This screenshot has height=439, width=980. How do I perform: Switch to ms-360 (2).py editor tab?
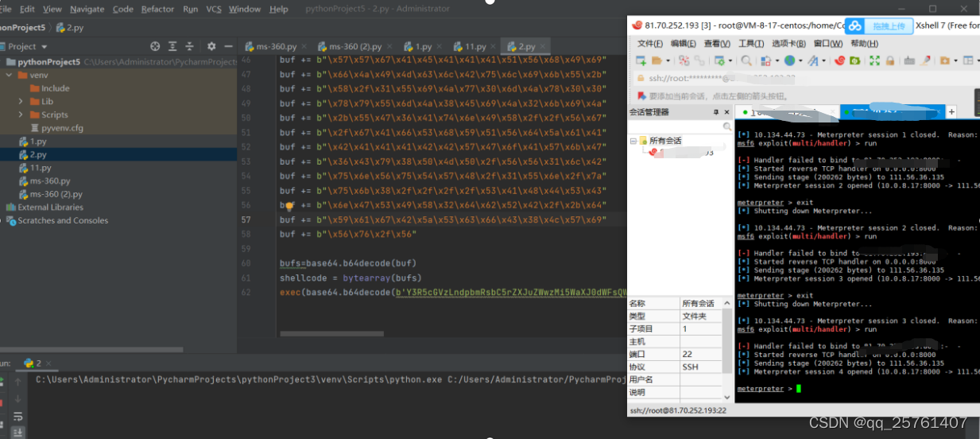click(354, 47)
